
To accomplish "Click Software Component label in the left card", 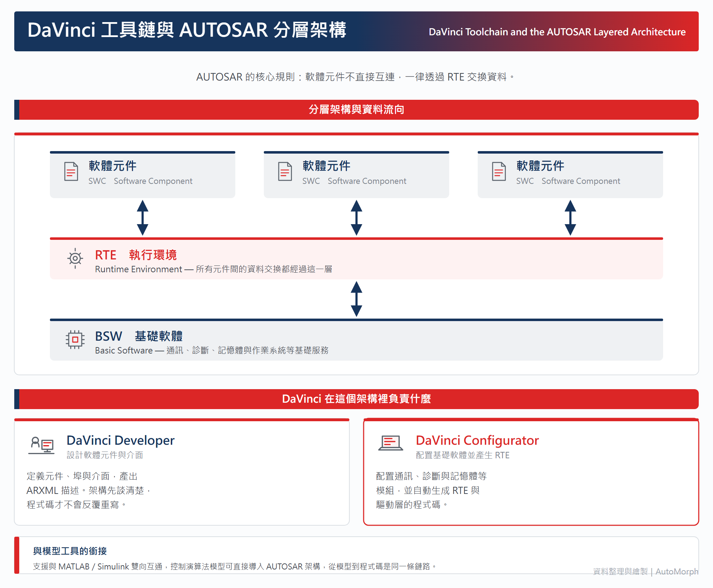I will coord(153,181).
